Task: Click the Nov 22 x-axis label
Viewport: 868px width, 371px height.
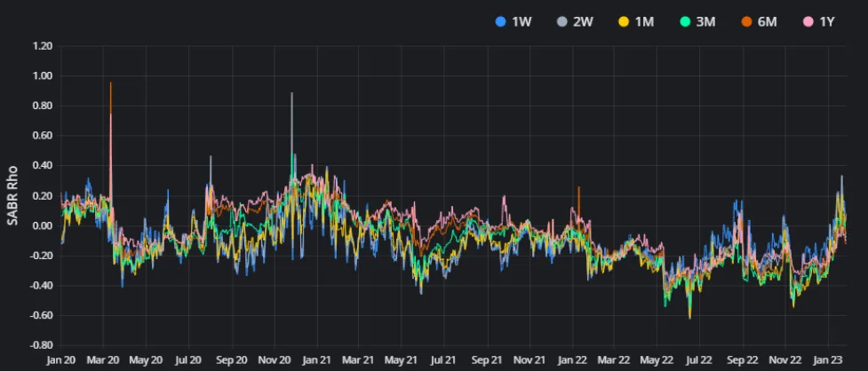Action: (786, 359)
